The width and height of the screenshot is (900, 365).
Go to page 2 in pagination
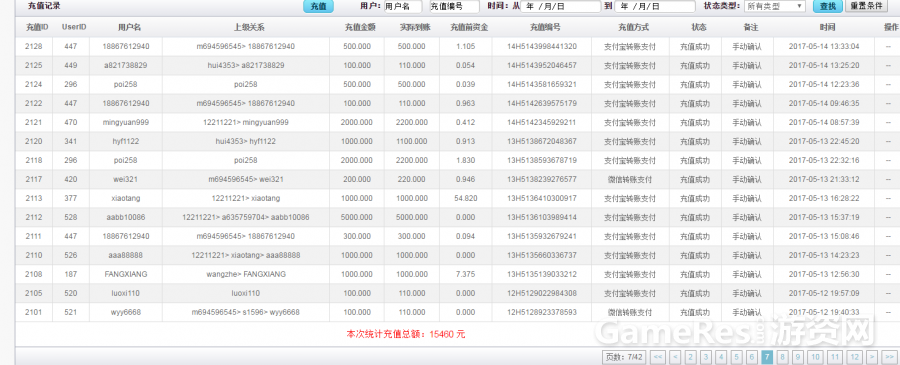pos(690,357)
